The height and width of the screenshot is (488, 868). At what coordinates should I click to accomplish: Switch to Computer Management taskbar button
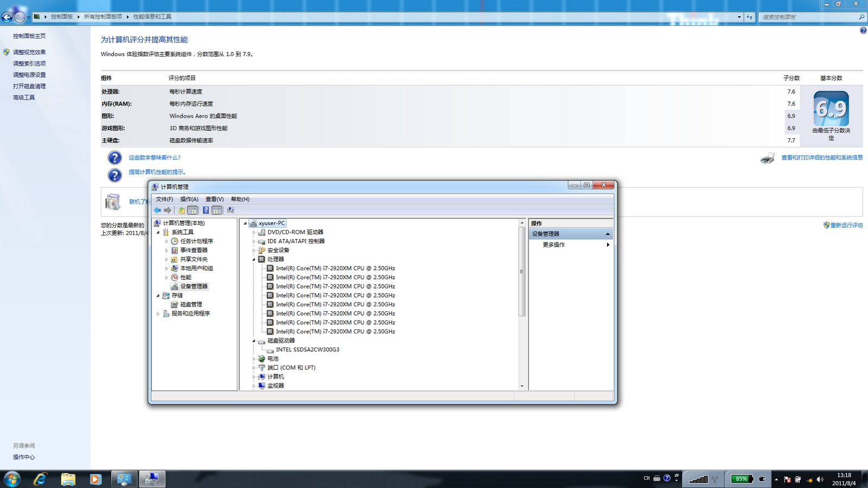[x=152, y=479]
